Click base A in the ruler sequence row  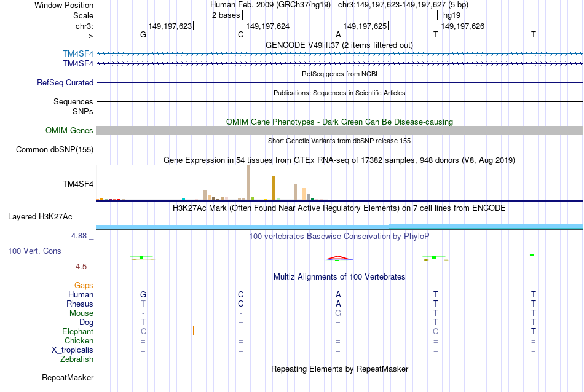pyautogui.click(x=338, y=34)
